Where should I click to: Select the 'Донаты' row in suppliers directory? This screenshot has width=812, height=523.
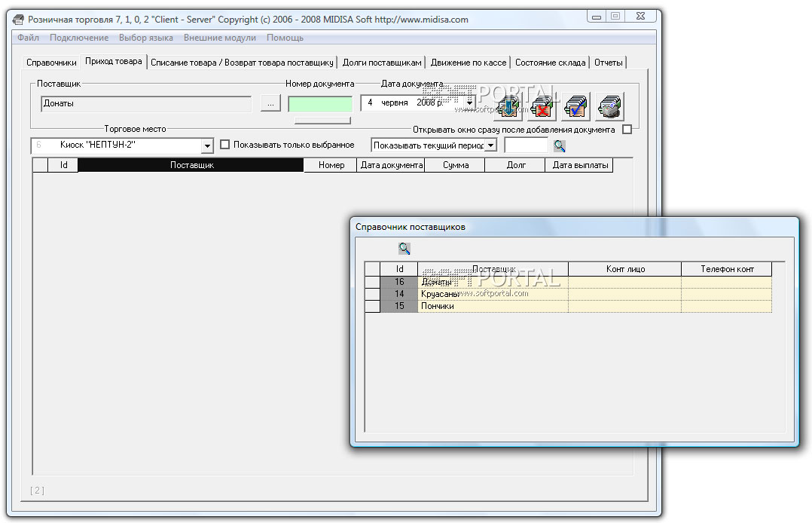569,281
